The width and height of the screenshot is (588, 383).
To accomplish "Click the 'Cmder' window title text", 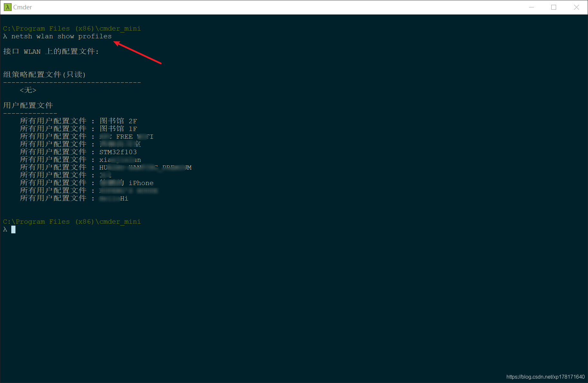I will click(23, 7).
